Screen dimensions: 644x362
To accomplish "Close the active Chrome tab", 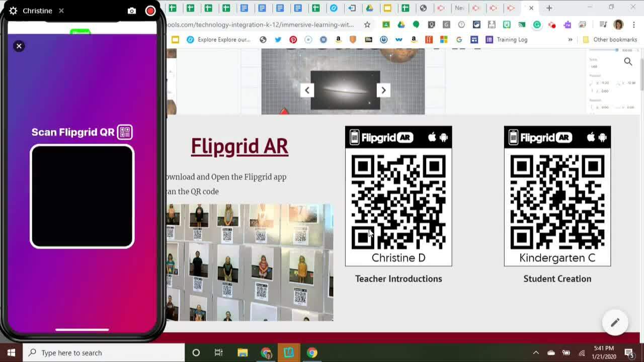I will 531,8.
